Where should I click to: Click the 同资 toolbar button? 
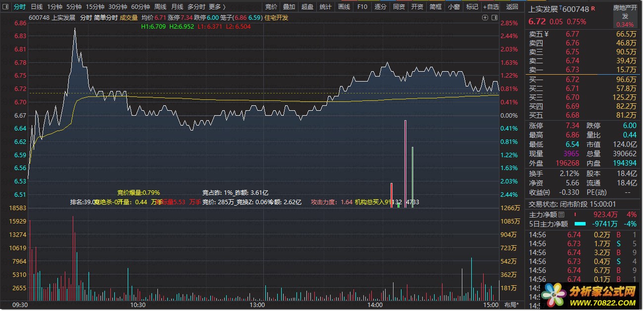point(398,7)
